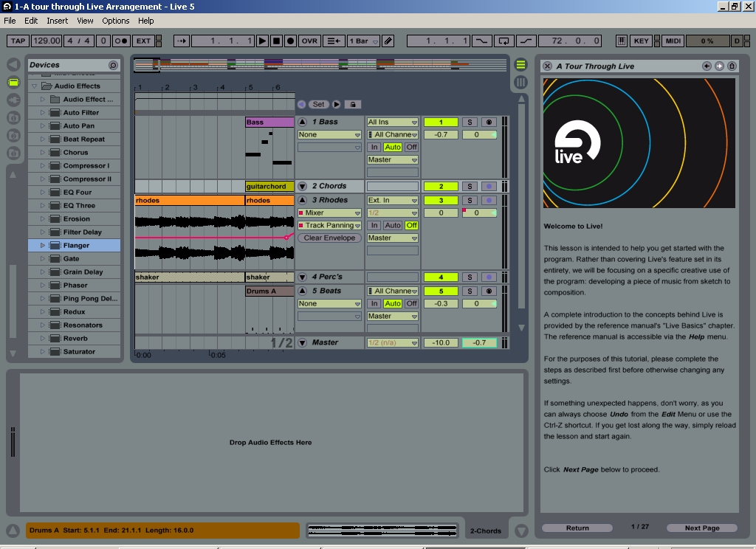Go to the lesson home icon
This screenshot has width=756, height=549.
[732, 66]
